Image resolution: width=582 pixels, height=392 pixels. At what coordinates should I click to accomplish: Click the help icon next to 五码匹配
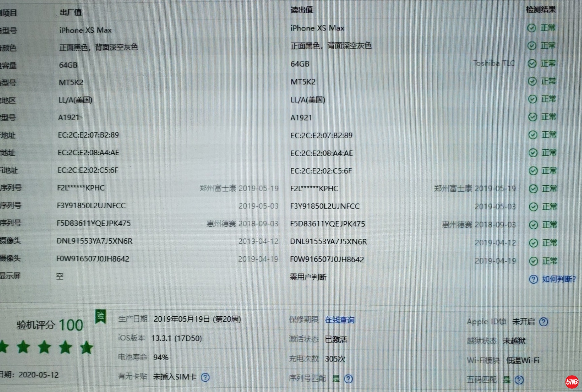[519, 380]
